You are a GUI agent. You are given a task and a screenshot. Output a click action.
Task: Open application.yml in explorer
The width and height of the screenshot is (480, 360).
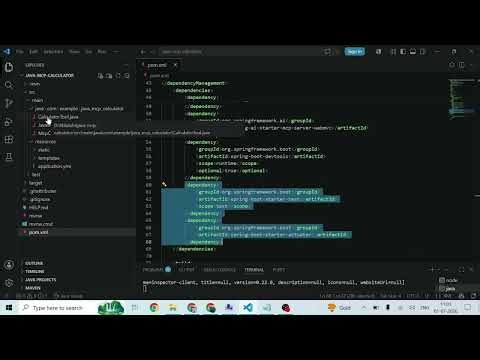[54, 166]
